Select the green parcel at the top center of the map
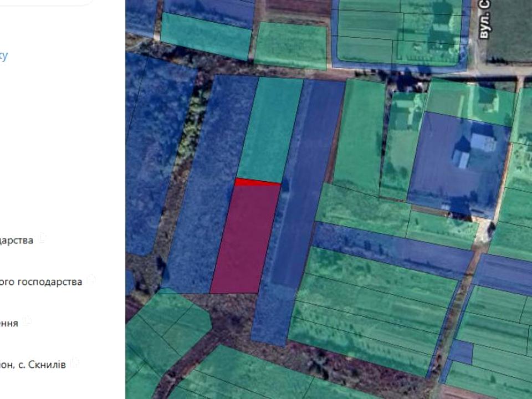Image resolution: width=532 pixels, height=399 pixels. [289, 45]
